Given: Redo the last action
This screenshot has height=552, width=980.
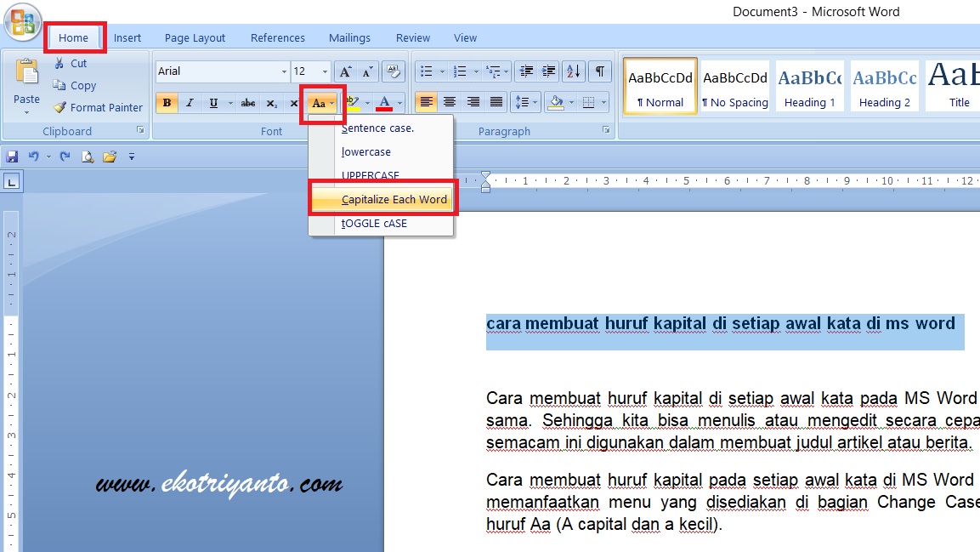Looking at the screenshot, I should tap(65, 156).
